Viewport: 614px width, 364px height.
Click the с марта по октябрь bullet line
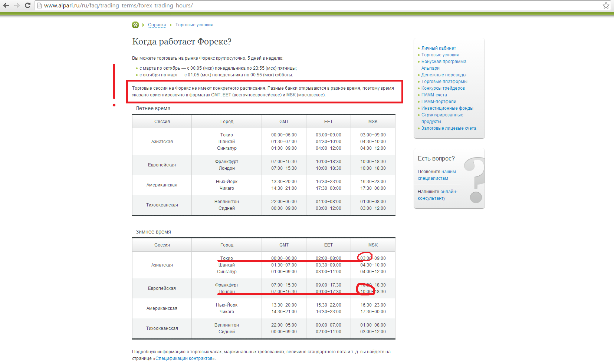pos(218,68)
